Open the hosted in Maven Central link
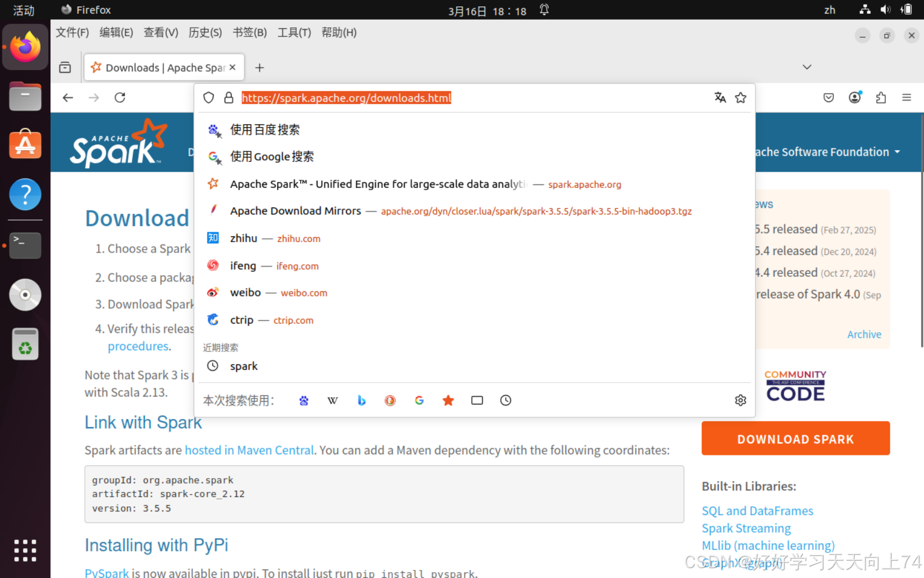The image size is (924, 578). tap(249, 450)
